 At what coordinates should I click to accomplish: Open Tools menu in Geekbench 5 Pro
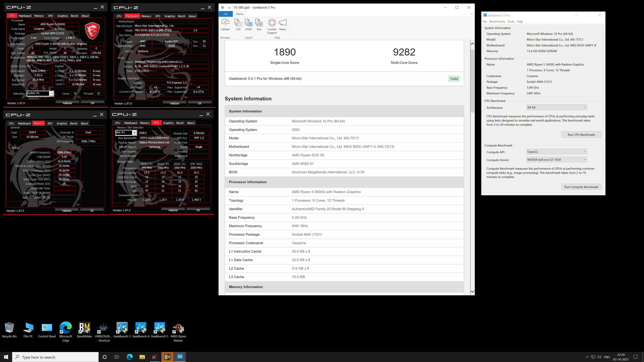point(511,22)
